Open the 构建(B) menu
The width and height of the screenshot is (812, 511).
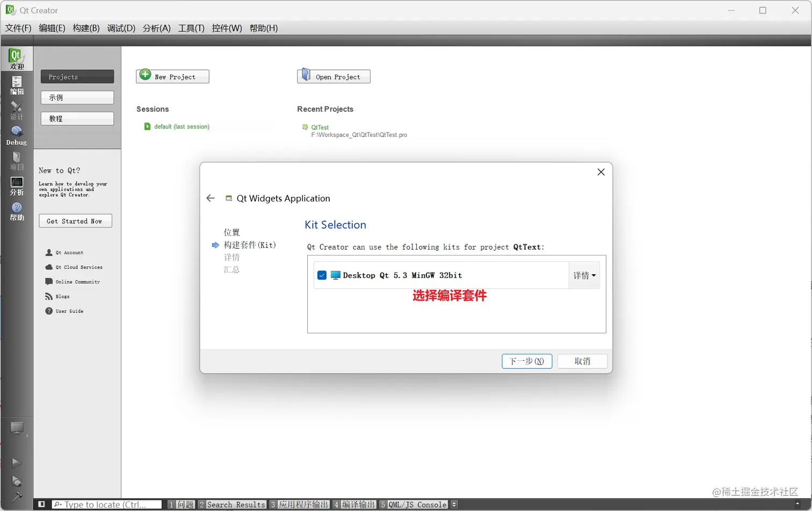coord(86,28)
